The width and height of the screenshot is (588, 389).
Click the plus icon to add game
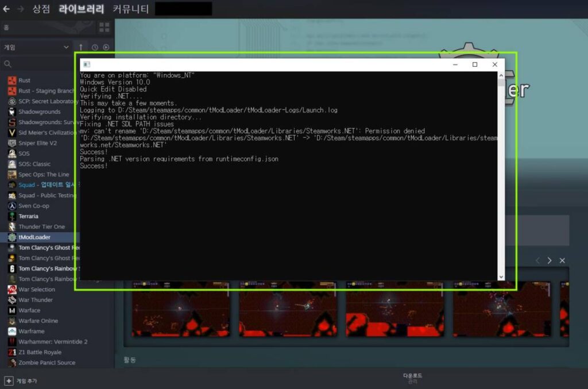point(9,380)
